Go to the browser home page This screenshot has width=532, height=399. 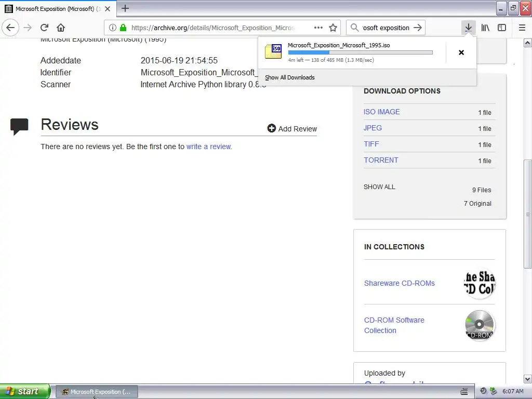(61, 28)
